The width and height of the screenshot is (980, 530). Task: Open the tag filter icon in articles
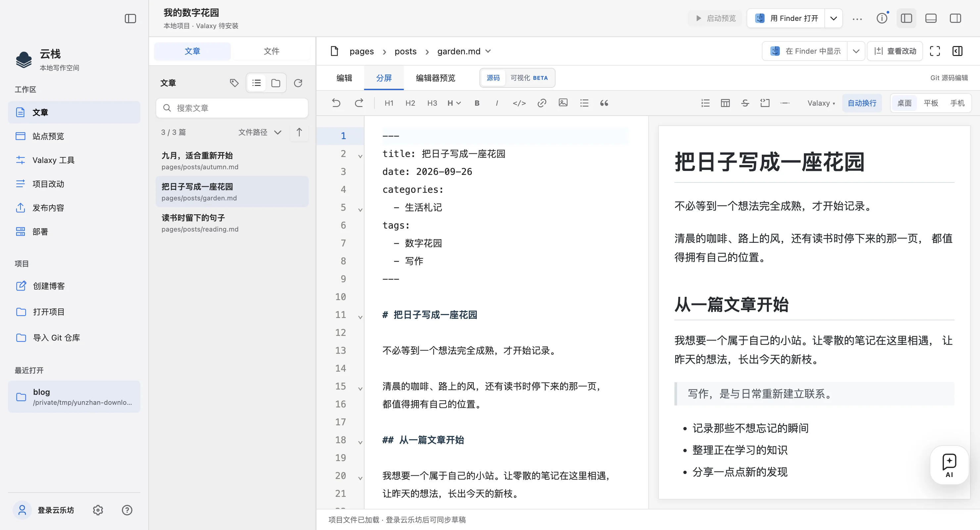(x=234, y=82)
